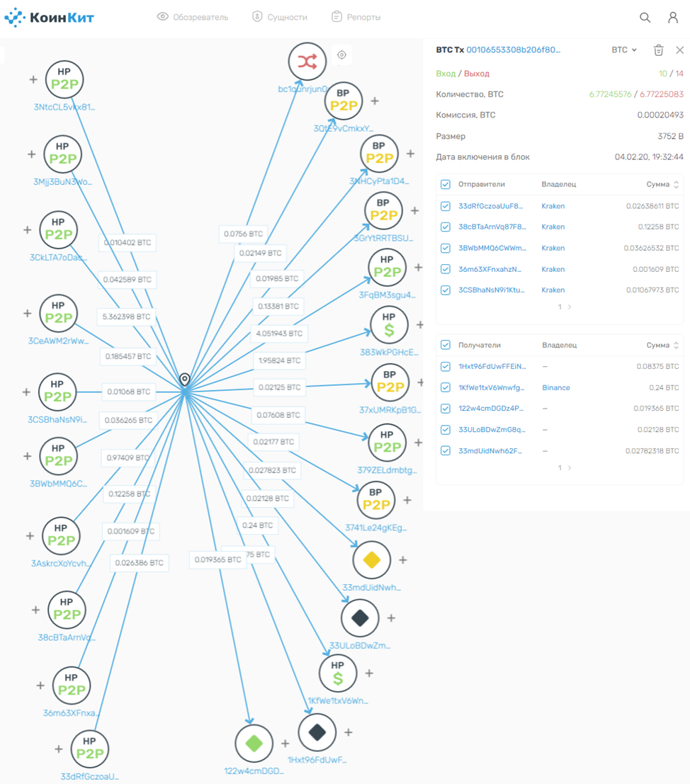Screen dimensions: 690x784
Task: Click the locate target icon beside mixer node
Action: (341, 55)
